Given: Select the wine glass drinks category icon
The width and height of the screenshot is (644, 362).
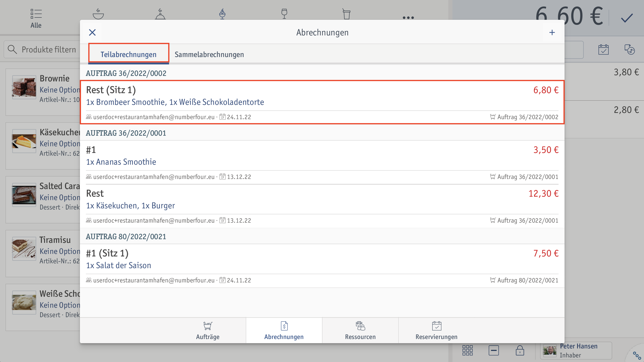Looking at the screenshot, I should click(284, 14).
